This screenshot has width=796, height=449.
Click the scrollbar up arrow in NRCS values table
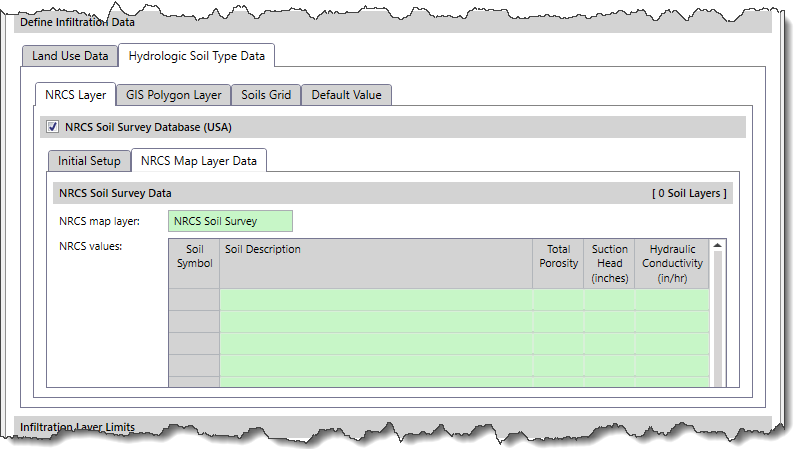718,246
